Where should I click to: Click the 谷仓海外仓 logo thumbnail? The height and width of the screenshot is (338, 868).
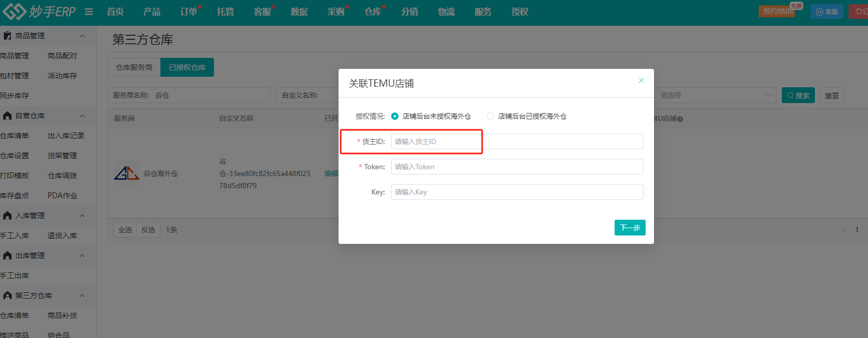point(127,173)
